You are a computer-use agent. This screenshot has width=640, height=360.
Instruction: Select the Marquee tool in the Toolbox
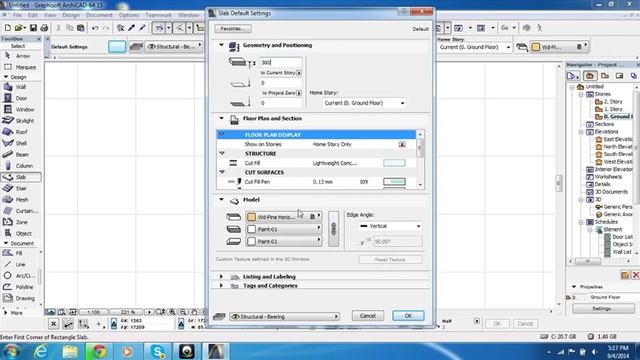tap(20, 67)
